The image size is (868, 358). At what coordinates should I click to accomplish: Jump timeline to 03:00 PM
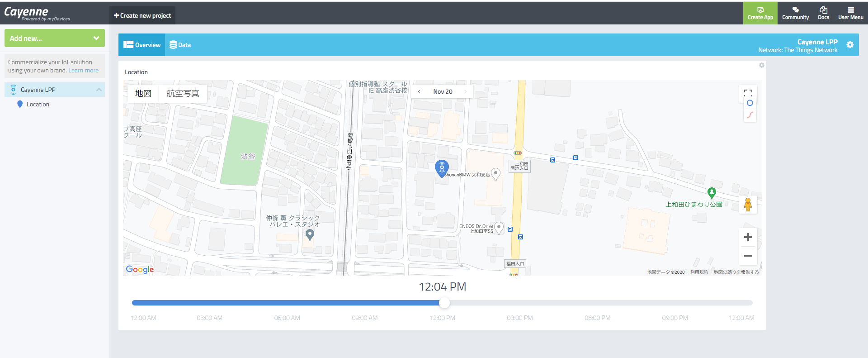pyautogui.click(x=520, y=318)
